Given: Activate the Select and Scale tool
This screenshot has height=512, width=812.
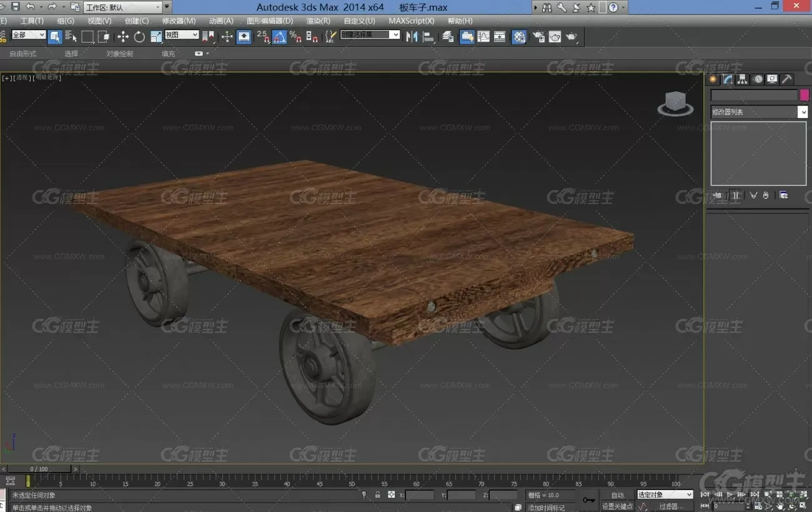Looking at the screenshot, I should [x=156, y=37].
